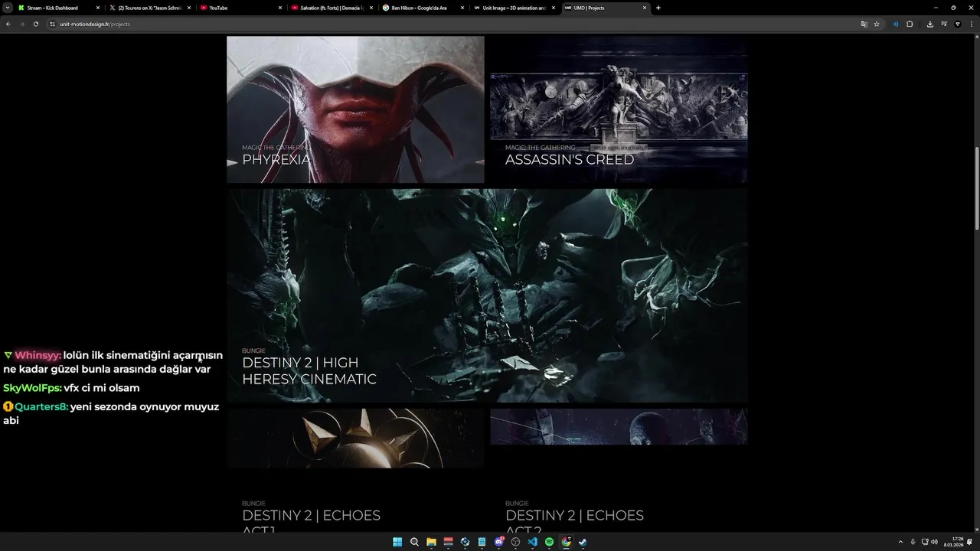Screen dimensions: 980x551
Task: Open Windows taskbar search
Action: tap(414, 542)
